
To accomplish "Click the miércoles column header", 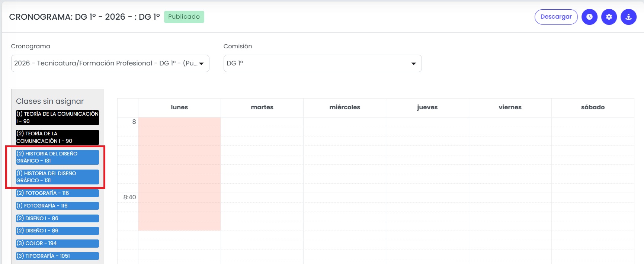I will pyautogui.click(x=345, y=107).
